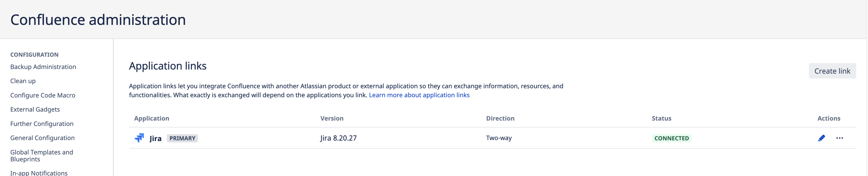Click the Application column header

pyautogui.click(x=152, y=119)
